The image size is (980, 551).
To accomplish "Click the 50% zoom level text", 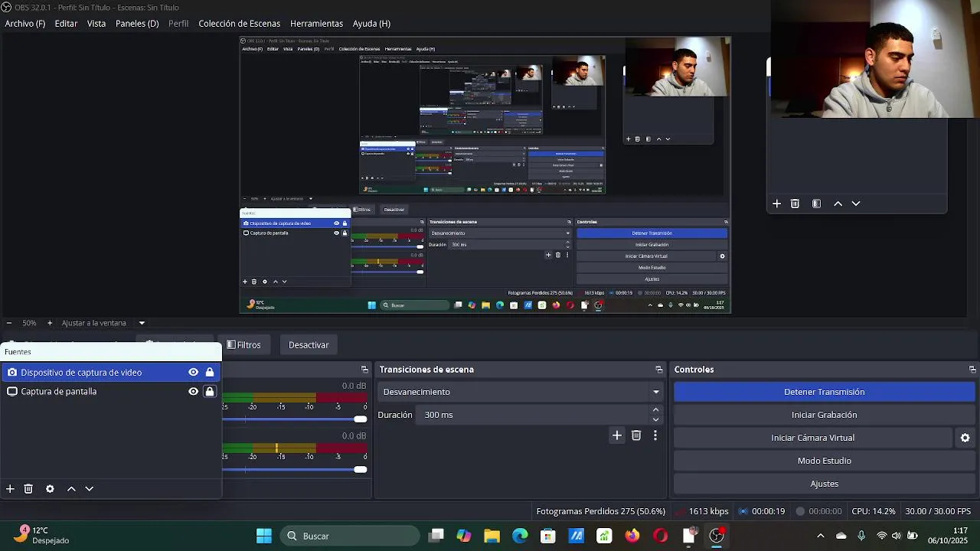I will 29,323.
